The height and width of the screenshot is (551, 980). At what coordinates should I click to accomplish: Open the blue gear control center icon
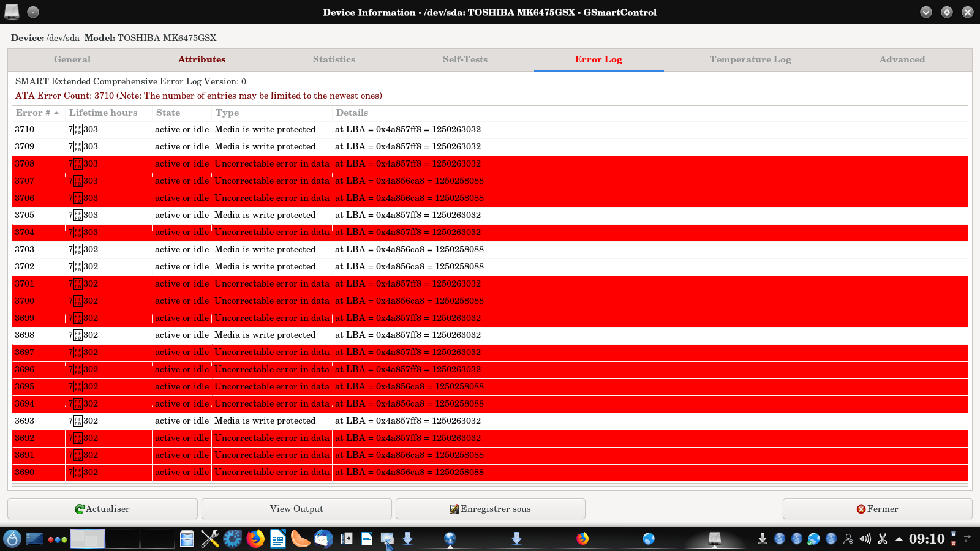pos(233,539)
